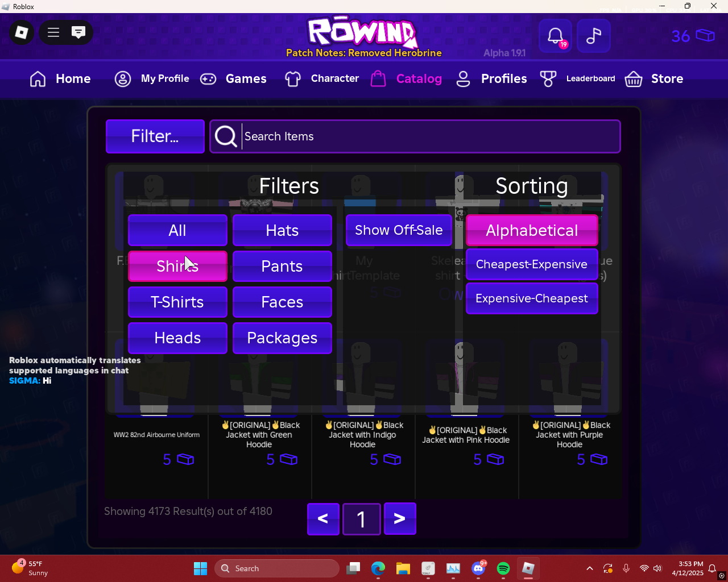
Task: Select the All filter
Action: [177, 230]
